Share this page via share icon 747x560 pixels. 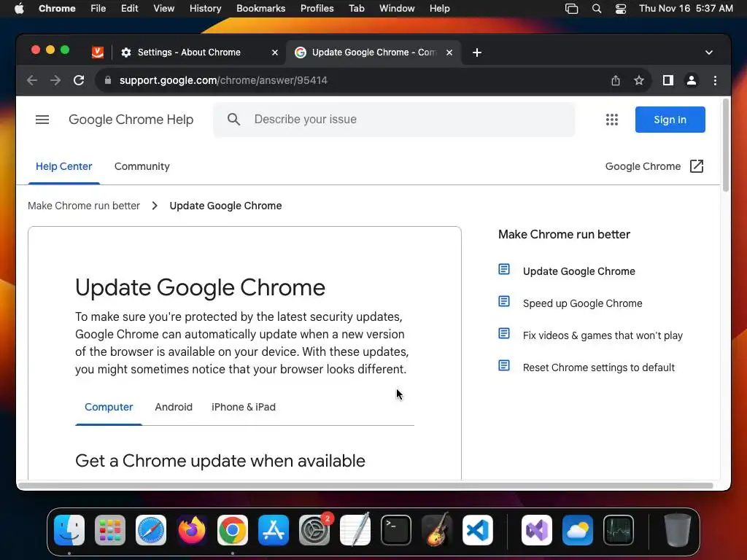[616, 80]
